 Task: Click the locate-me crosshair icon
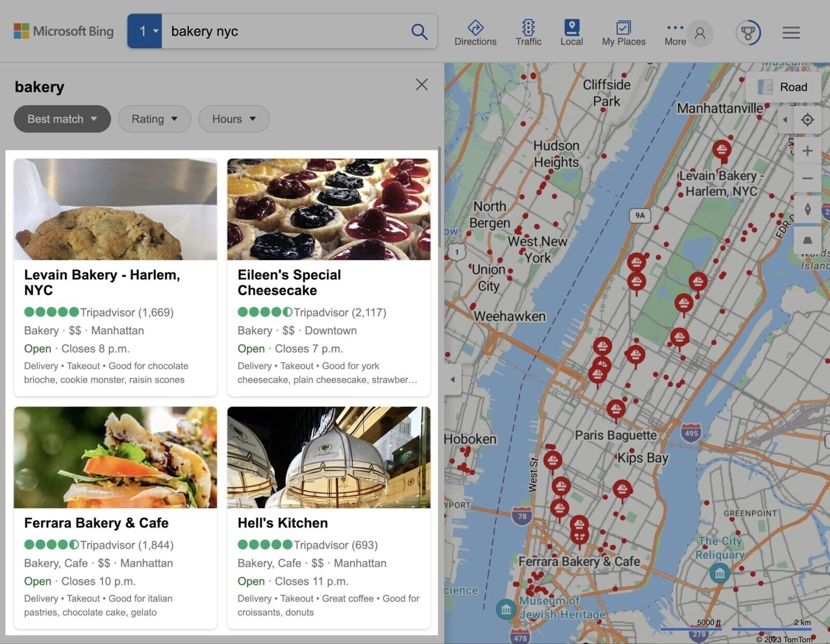808,120
